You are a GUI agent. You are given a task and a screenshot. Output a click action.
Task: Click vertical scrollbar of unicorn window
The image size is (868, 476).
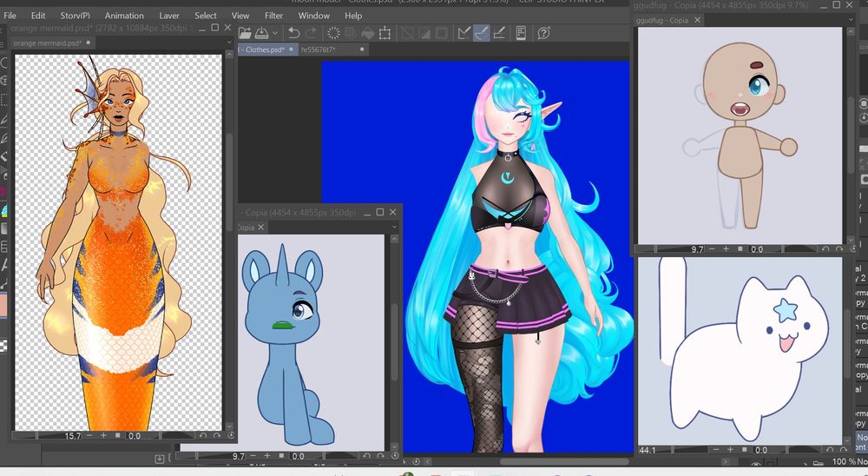point(394,342)
